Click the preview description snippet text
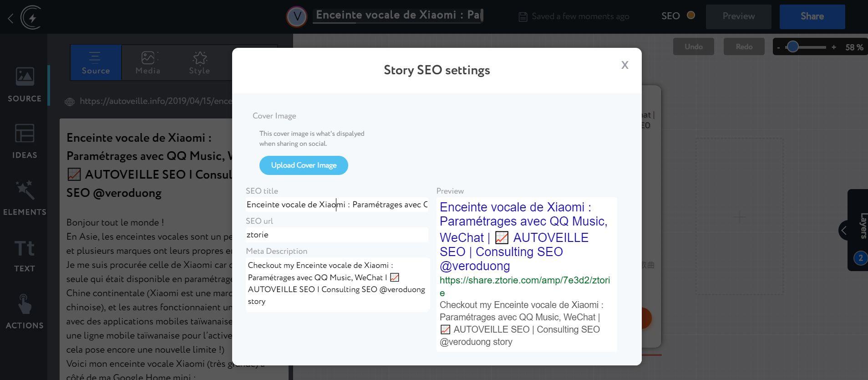Image resolution: width=868 pixels, height=380 pixels. pos(522,323)
